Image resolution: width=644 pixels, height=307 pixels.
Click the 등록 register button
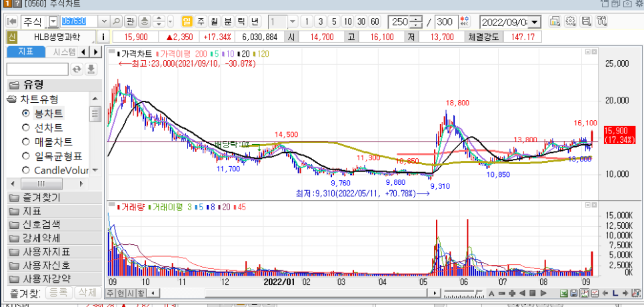[59, 292]
